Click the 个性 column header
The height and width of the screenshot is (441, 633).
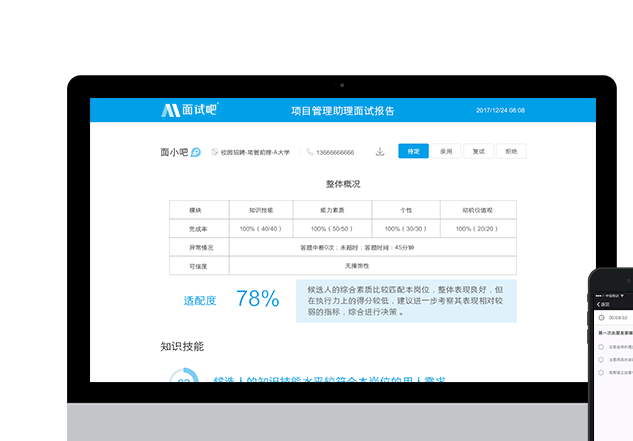click(406, 210)
